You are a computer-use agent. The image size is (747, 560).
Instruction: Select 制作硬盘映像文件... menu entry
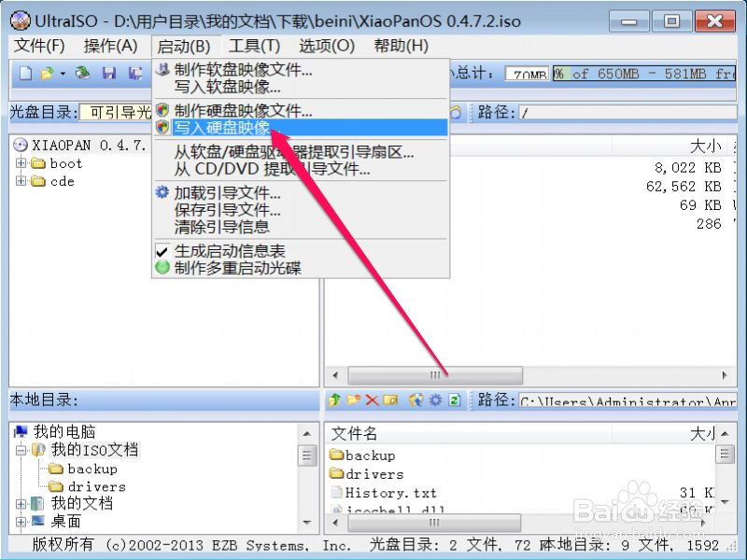point(301,110)
